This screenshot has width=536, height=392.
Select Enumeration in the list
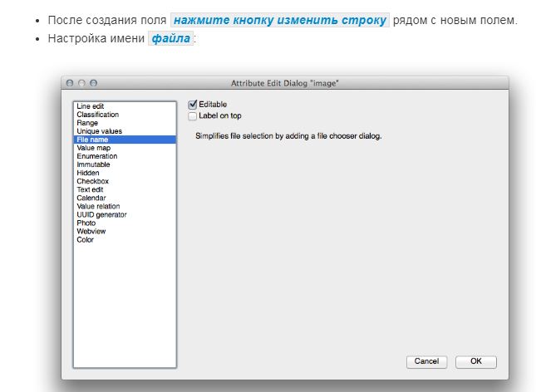coord(125,156)
